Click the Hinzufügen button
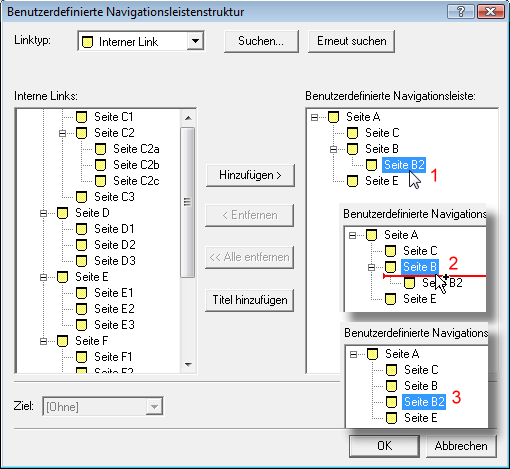This screenshot has width=510, height=469. [250, 175]
